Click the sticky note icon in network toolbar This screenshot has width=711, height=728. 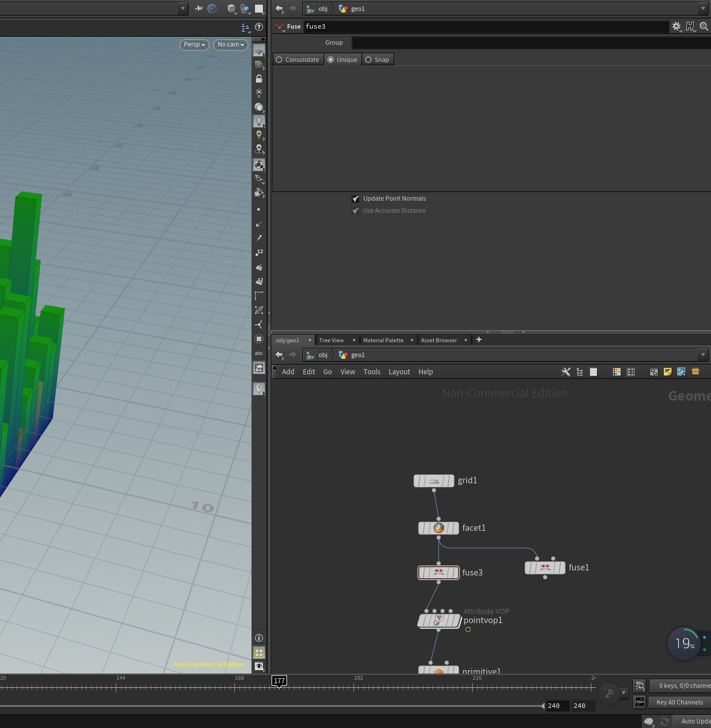click(667, 372)
